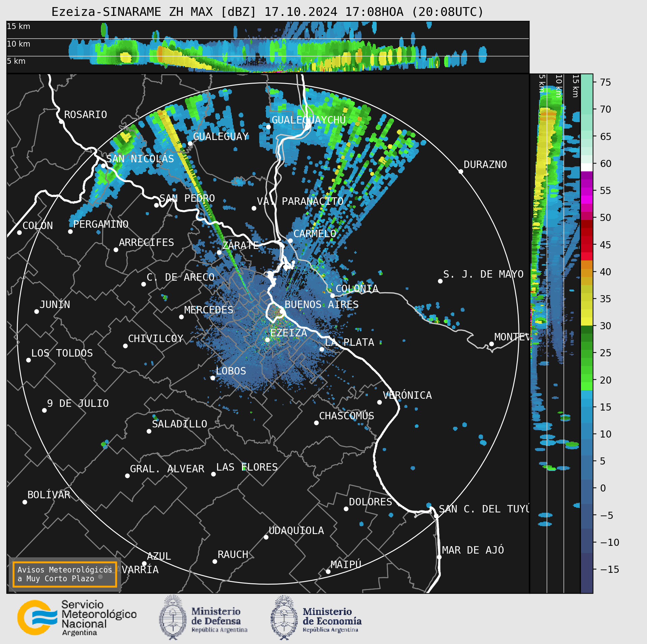Click the SALADILLO label

180,424
